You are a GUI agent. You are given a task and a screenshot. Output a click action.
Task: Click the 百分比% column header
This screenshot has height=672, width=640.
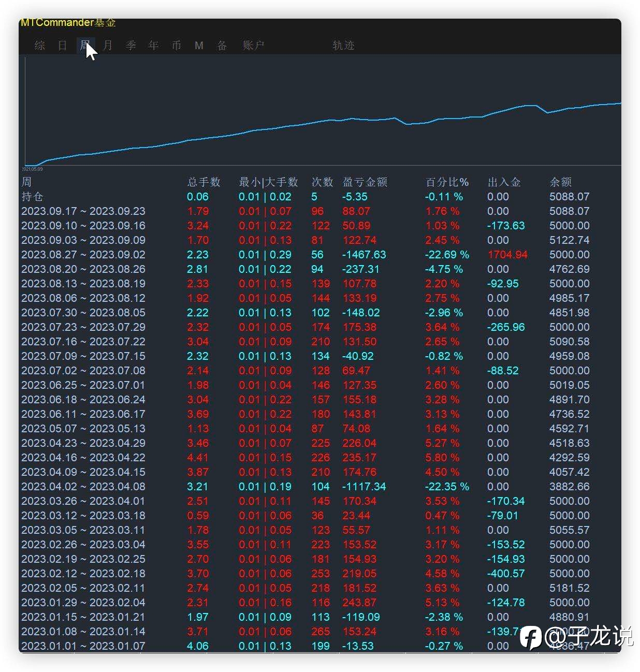(x=447, y=182)
